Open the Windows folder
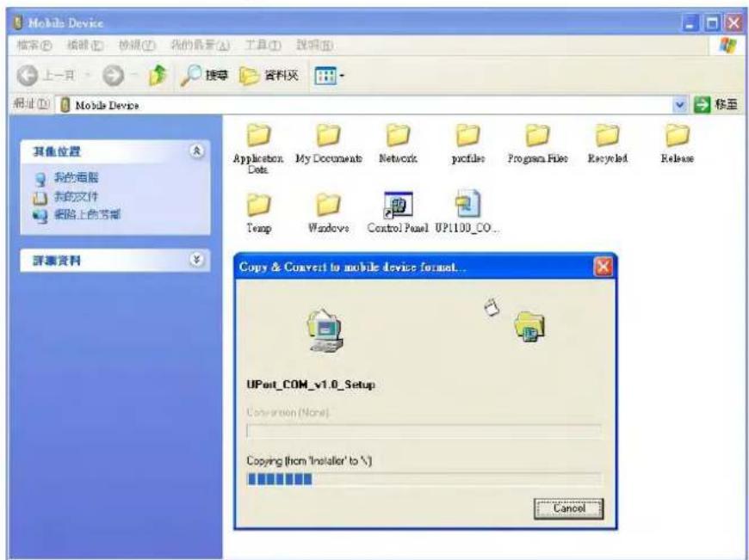This screenshot has width=749, height=560. coord(329,213)
